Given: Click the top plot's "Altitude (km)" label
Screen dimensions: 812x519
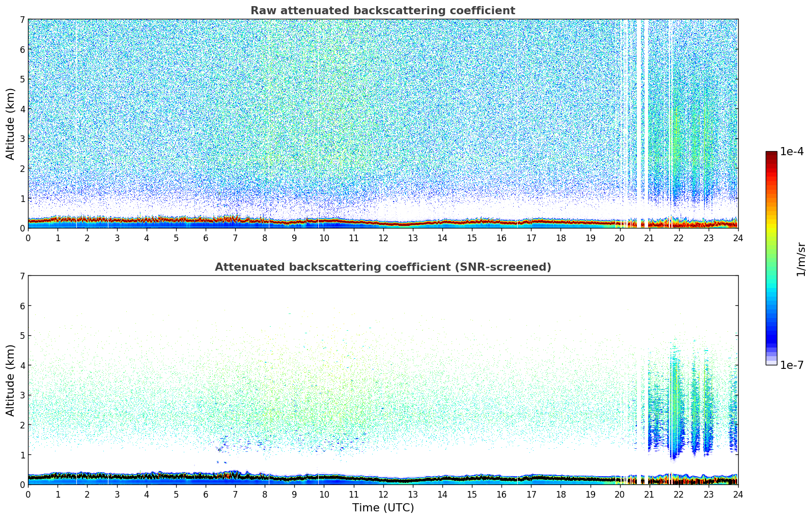Looking at the screenshot, I should pos(11,124).
